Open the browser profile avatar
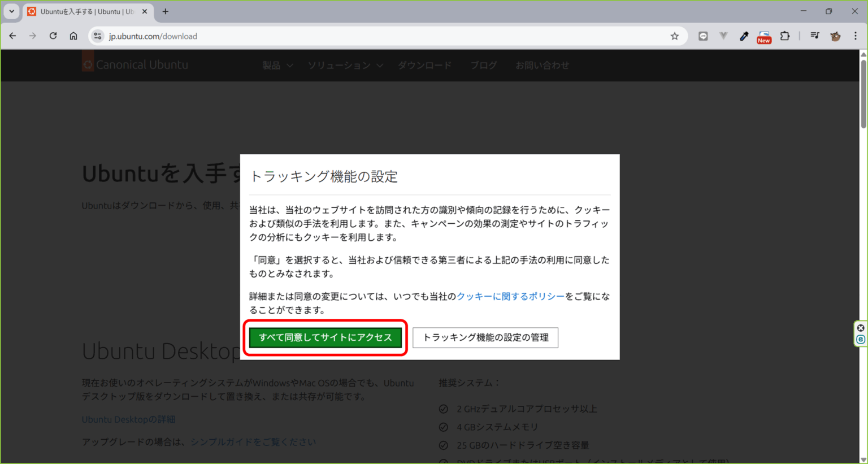 (x=835, y=36)
